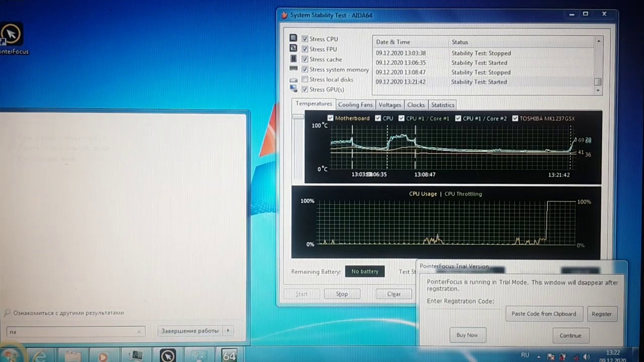Screen dimensions: 644x362
Task: Click the RU language indicator
Action: 525,355
